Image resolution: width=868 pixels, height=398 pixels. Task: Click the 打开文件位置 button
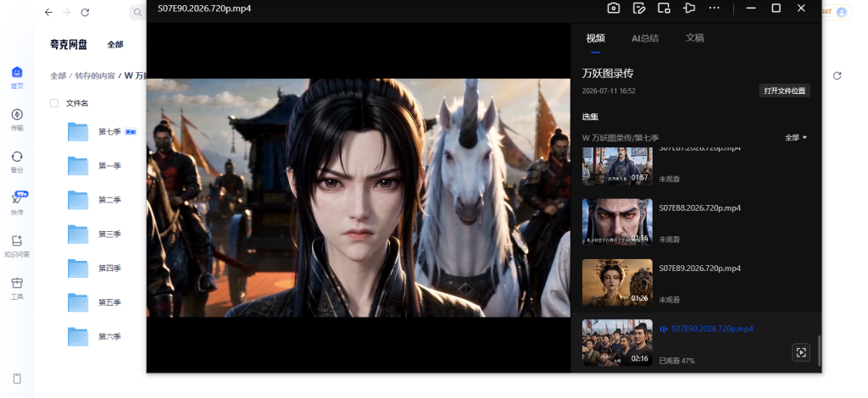[x=784, y=91]
